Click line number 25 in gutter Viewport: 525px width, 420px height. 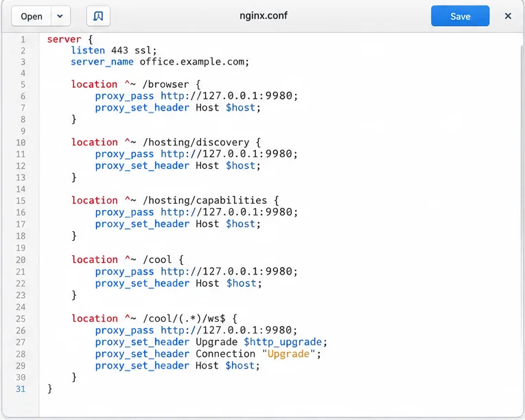[21, 319]
